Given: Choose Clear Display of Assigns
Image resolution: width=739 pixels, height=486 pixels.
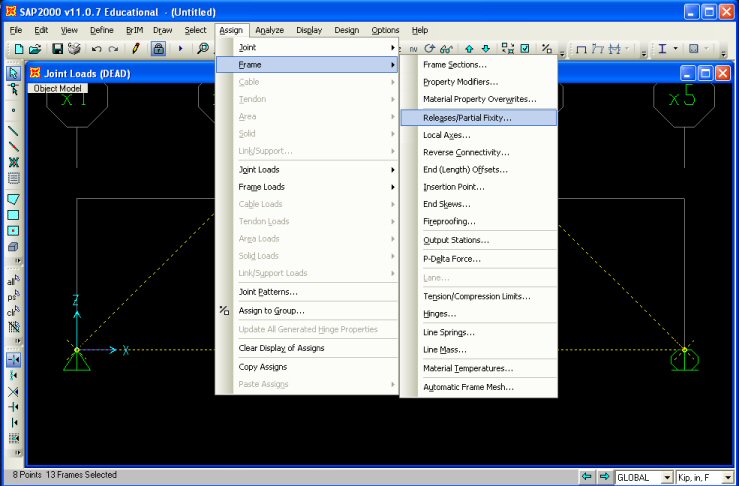Looking at the screenshot, I should click(x=307, y=348).
